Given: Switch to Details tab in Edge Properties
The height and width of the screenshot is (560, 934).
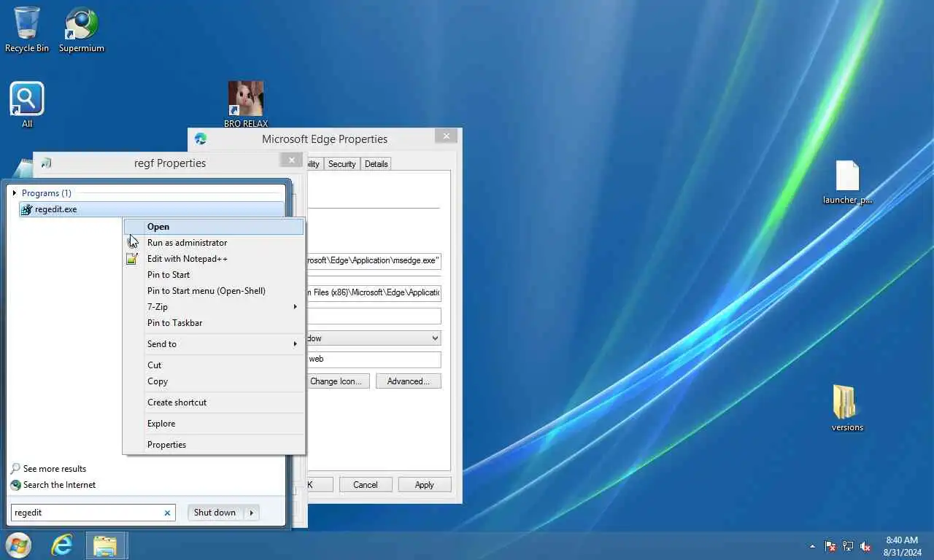Looking at the screenshot, I should (376, 164).
